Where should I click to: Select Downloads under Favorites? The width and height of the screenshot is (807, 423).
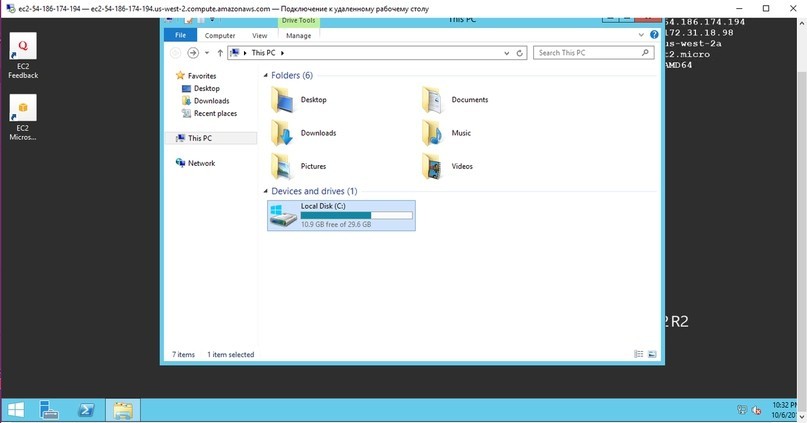point(212,101)
